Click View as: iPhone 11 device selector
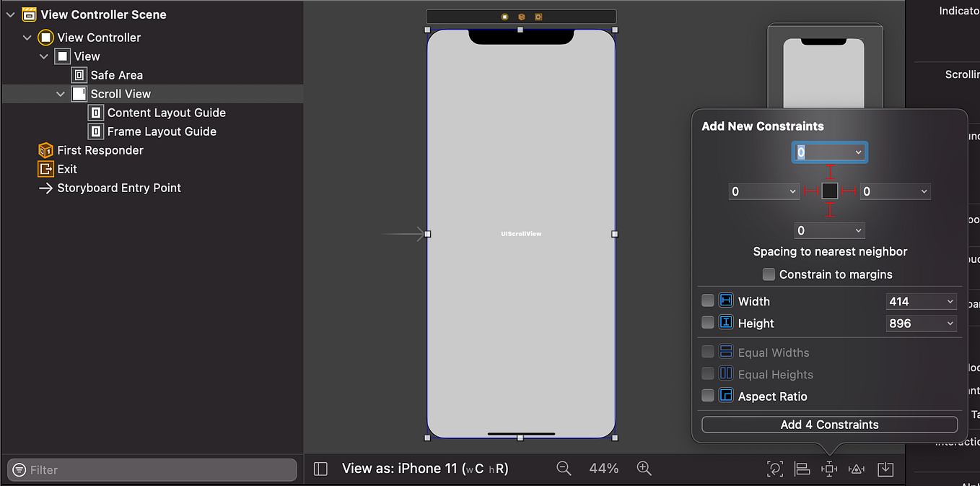This screenshot has height=486, width=980. pyautogui.click(x=424, y=468)
